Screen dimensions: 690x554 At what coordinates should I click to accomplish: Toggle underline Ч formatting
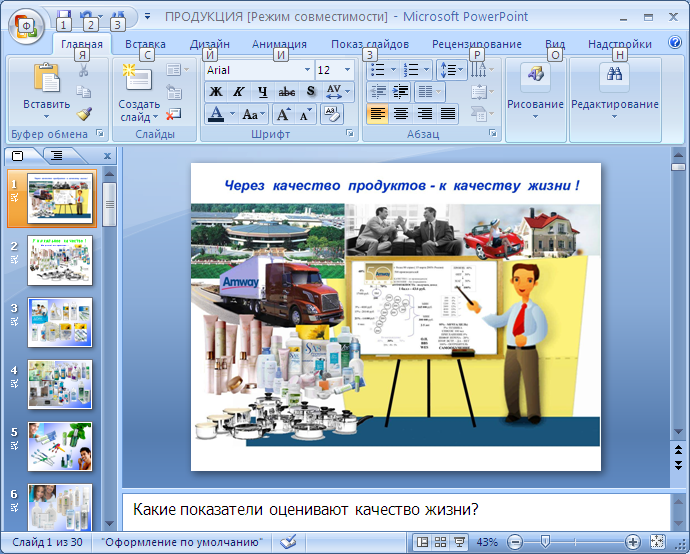pyautogui.click(x=263, y=92)
